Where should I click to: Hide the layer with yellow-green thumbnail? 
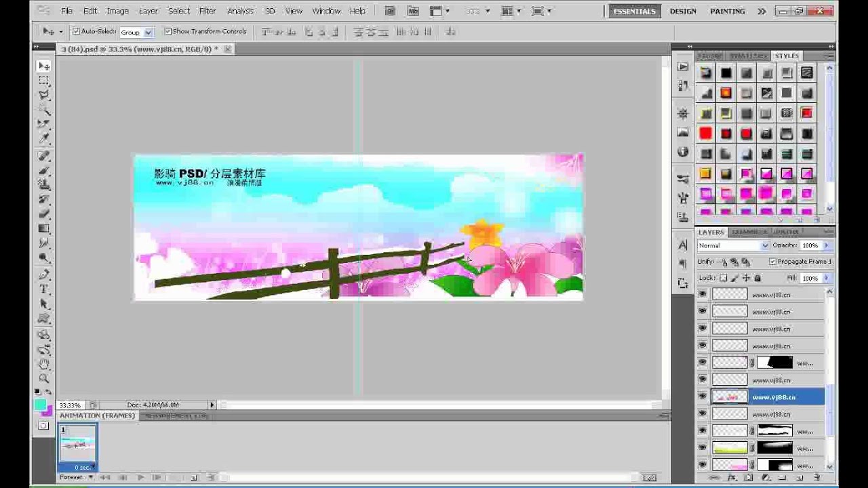tap(703, 448)
